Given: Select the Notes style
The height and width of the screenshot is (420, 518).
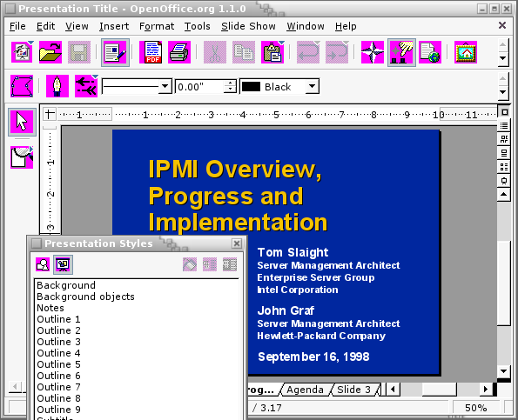Looking at the screenshot, I should (x=137, y=308).
